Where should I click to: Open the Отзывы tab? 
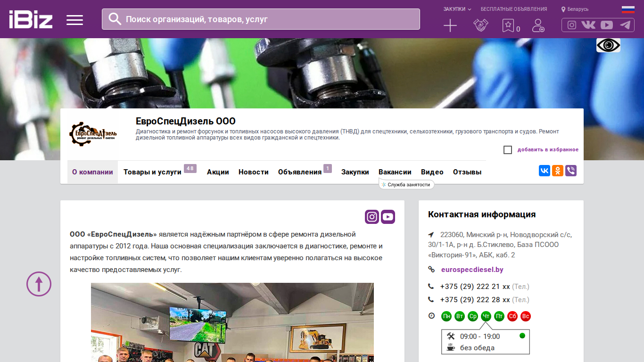467,172
